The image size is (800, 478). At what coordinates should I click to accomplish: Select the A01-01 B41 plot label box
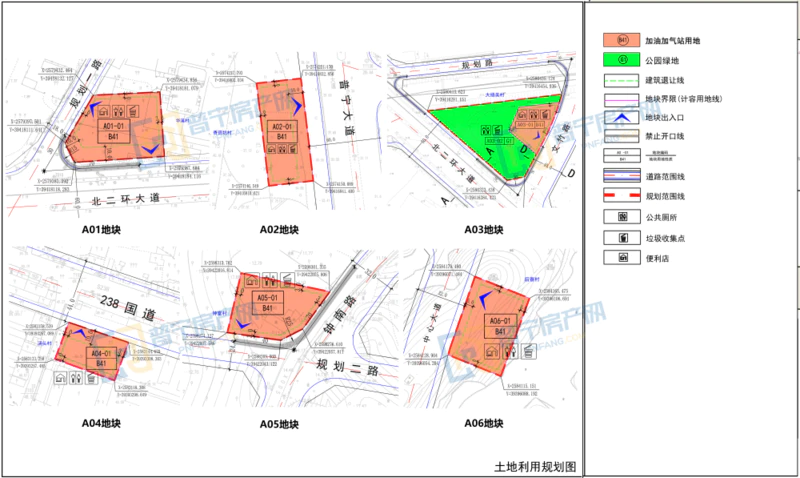[113, 131]
